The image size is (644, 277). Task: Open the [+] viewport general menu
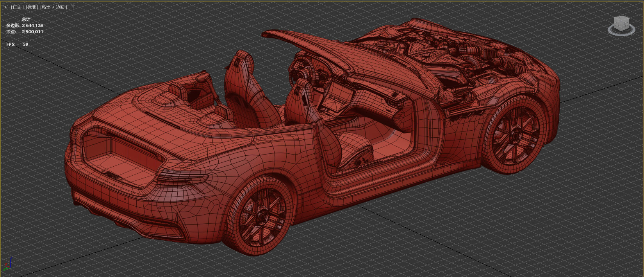5,7
